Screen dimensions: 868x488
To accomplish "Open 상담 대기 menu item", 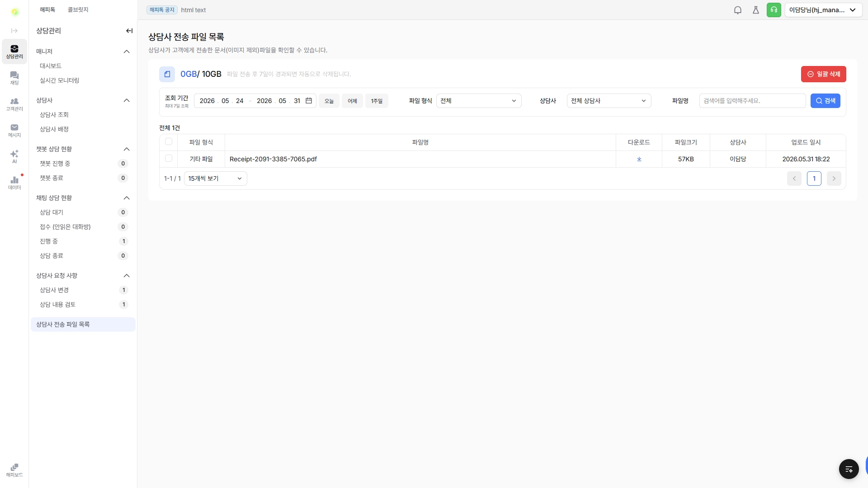I will pyautogui.click(x=83, y=212).
